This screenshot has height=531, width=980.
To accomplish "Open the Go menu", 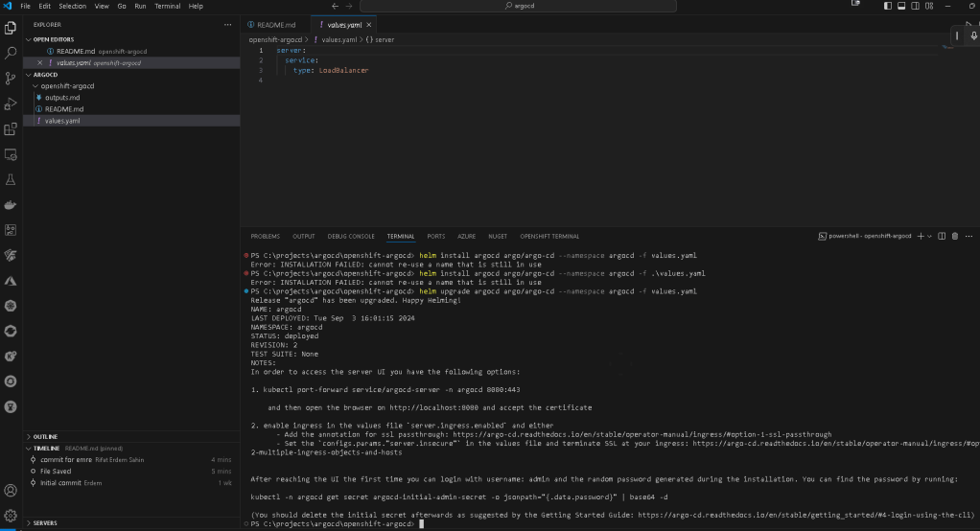I will (x=121, y=7).
